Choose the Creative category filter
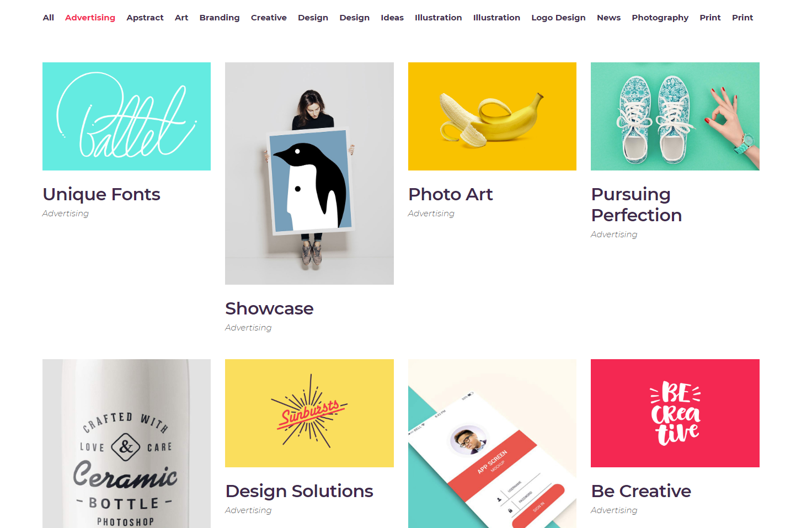812x528 pixels. 269,18
